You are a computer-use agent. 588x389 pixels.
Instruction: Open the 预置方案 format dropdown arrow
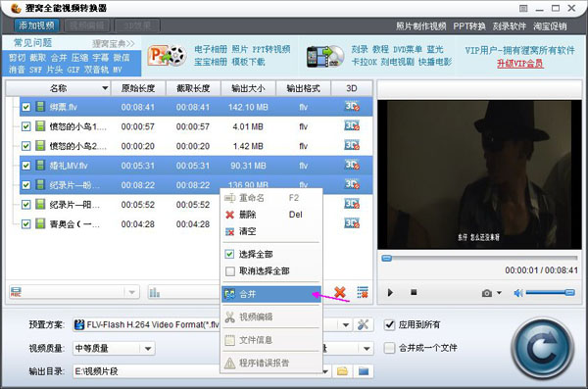(x=346, y=325)
